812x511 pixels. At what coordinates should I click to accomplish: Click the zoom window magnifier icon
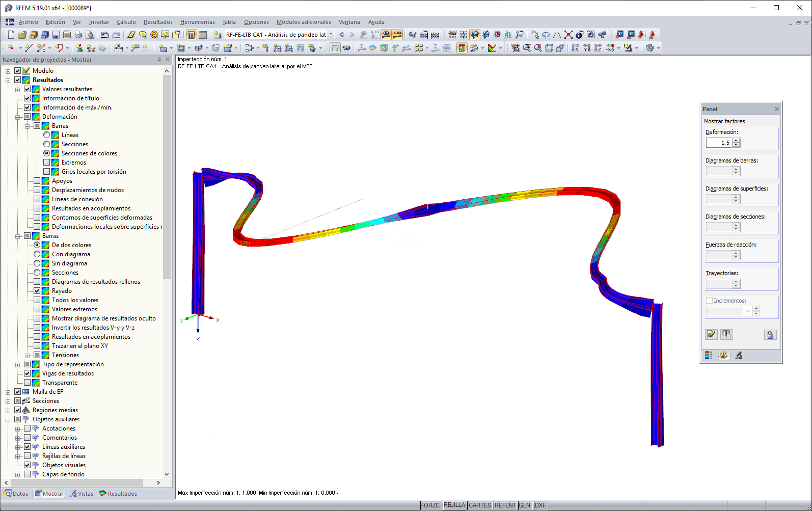tap(527, 48)
